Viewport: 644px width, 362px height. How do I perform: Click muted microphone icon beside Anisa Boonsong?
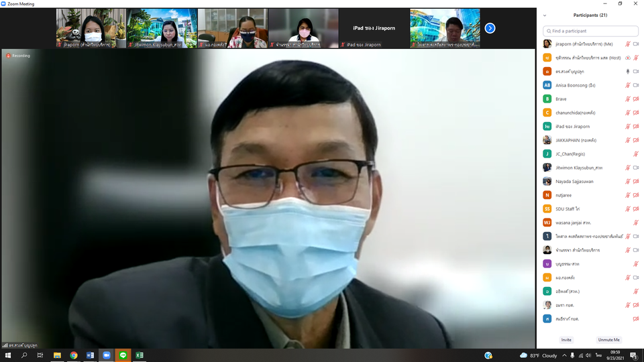click(628, 85)
